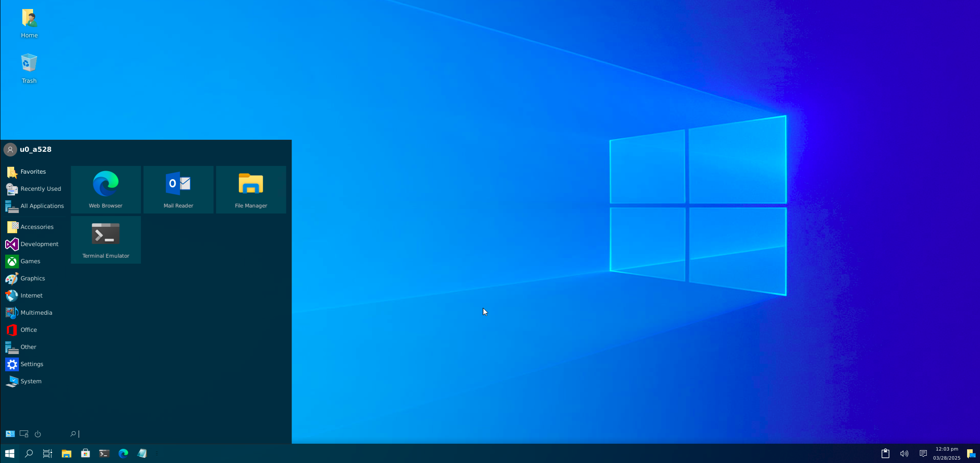Screen dimensions: 980x463
Task: Launch File Explorer from taskbar
Action: coord(66,454)
